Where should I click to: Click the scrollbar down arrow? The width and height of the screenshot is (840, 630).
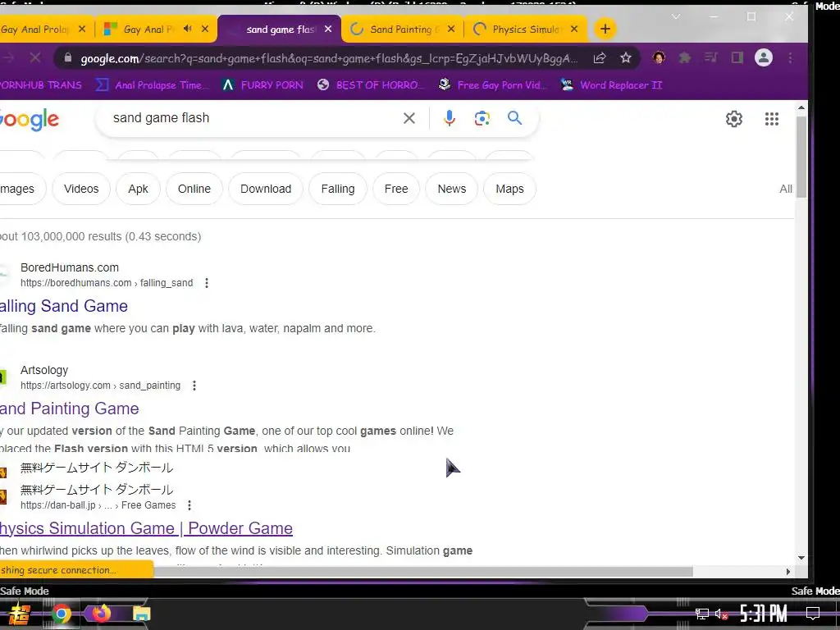point(801,558)
